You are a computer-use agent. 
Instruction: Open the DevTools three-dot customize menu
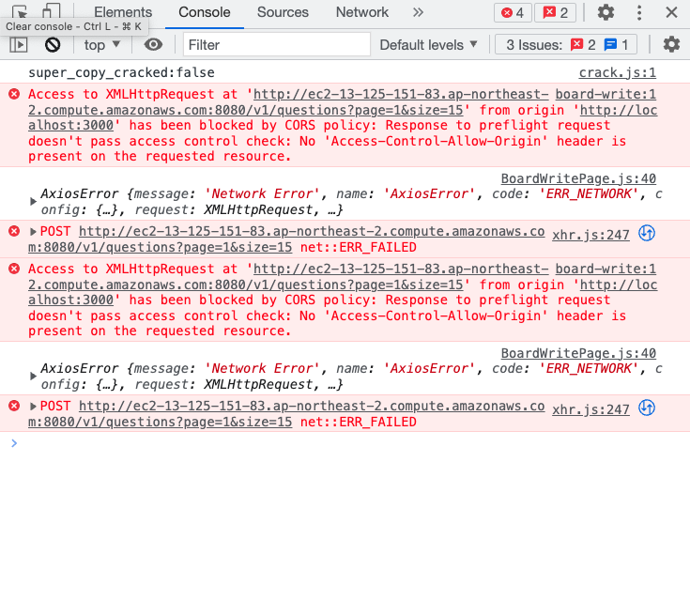coord(639,12)
